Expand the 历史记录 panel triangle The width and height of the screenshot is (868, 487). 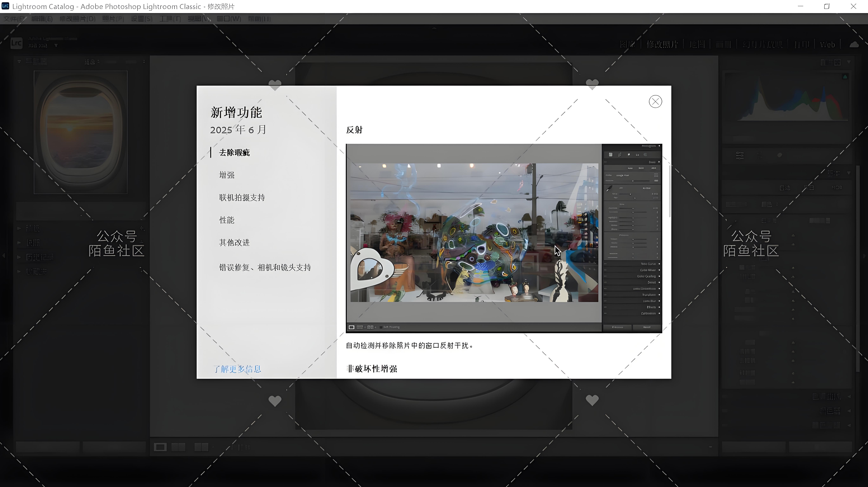(19, 257)
